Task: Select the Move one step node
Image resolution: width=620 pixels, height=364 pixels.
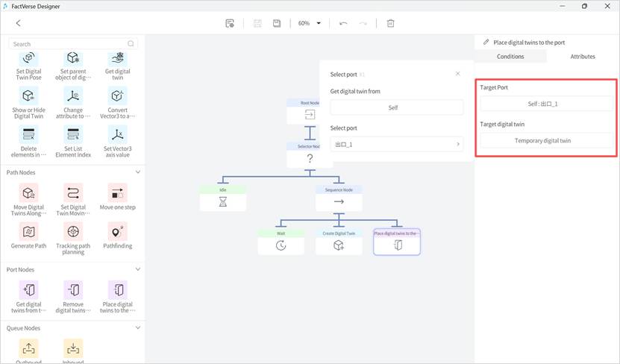Action: (x=117, y=194)
